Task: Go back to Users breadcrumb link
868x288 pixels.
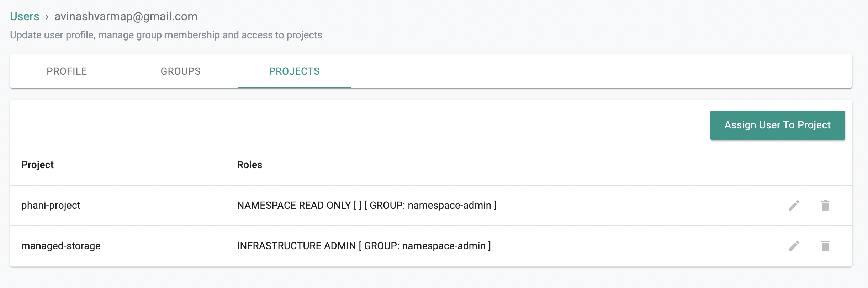Action: pos(25,16)
